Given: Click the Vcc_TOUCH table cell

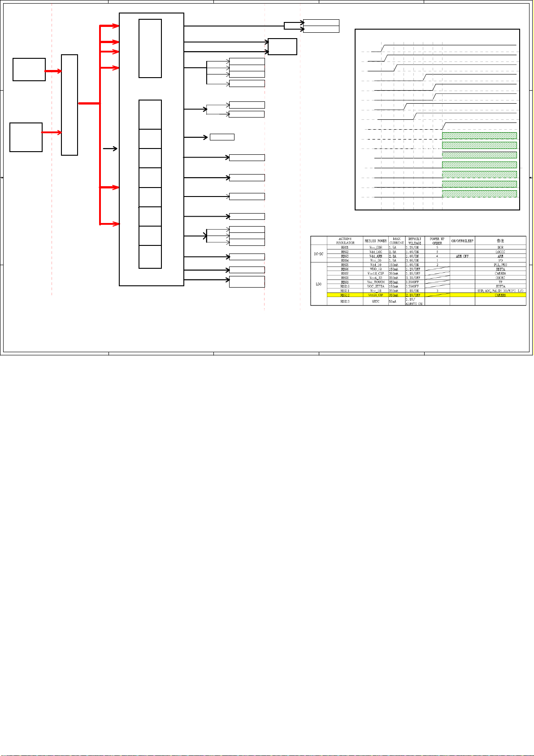Looking at the screenshot, I should click(x=375, y=282).
